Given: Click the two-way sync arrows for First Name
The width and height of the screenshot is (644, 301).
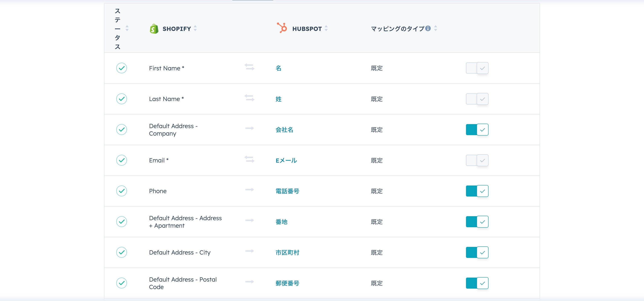Looking at the screenshot, I should tap(249, 67).
